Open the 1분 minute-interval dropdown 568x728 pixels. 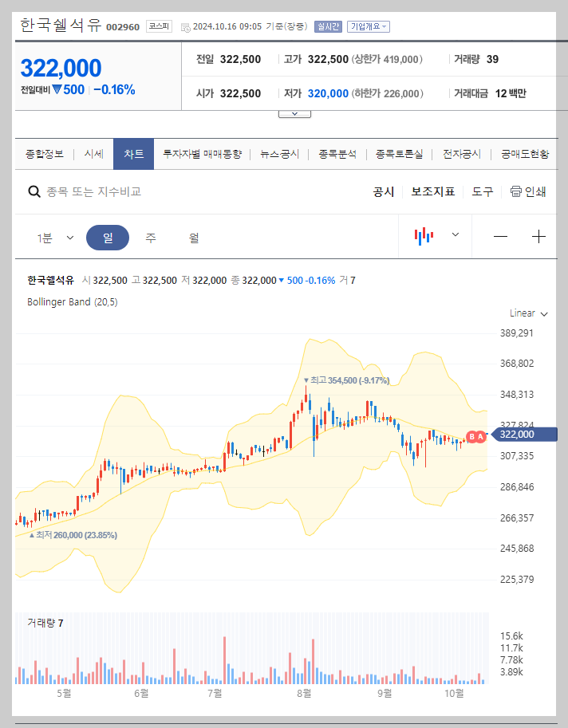56,236
